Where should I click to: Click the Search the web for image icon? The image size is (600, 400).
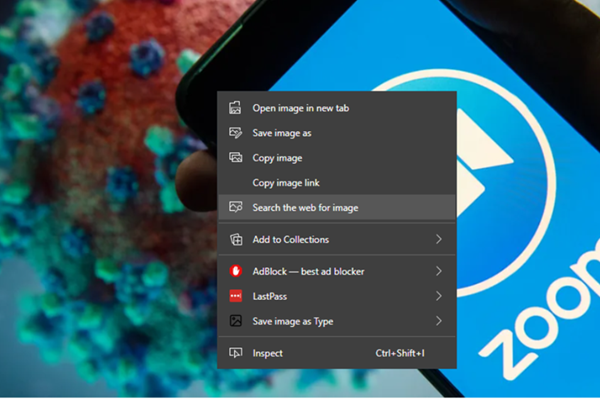(235, 207)
